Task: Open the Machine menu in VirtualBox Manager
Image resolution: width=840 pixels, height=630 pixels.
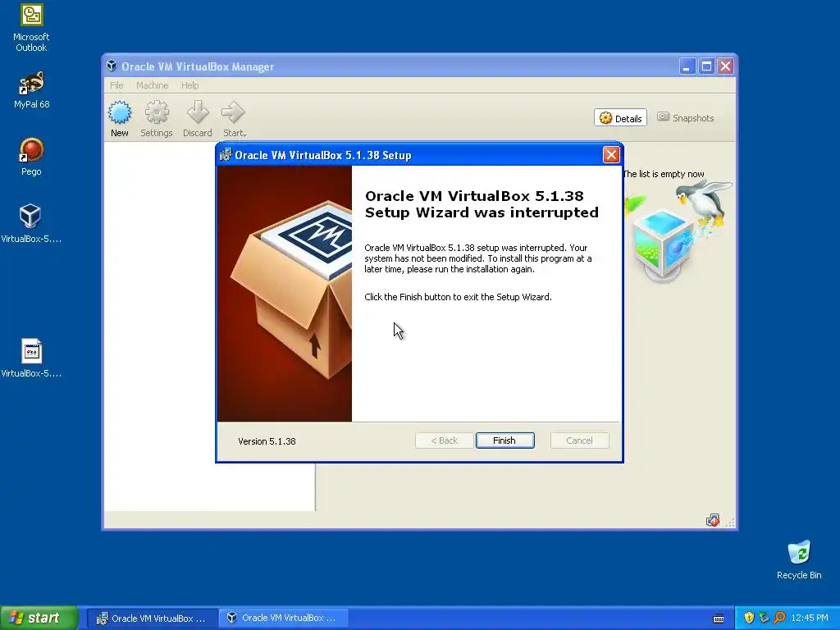Action: 152,85
